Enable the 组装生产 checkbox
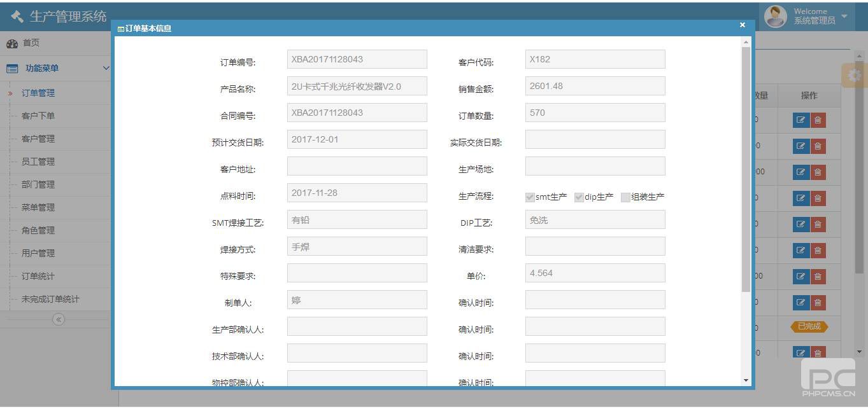 tap(625, 197)
